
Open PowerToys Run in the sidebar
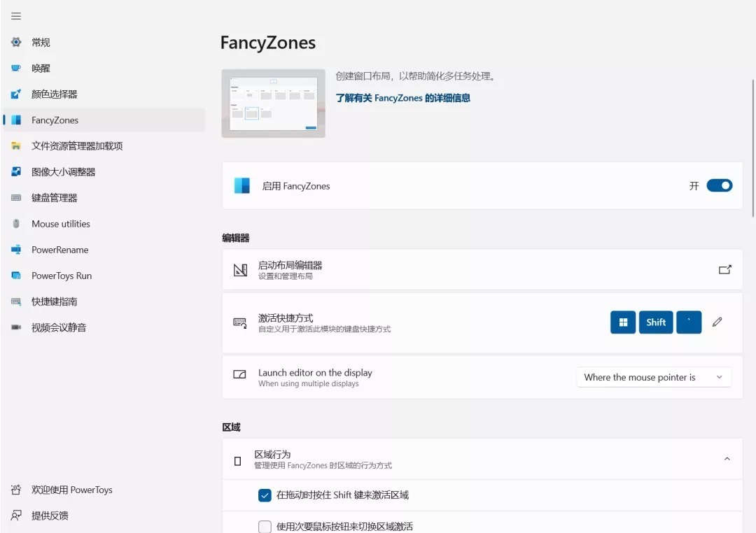(62, 276)
